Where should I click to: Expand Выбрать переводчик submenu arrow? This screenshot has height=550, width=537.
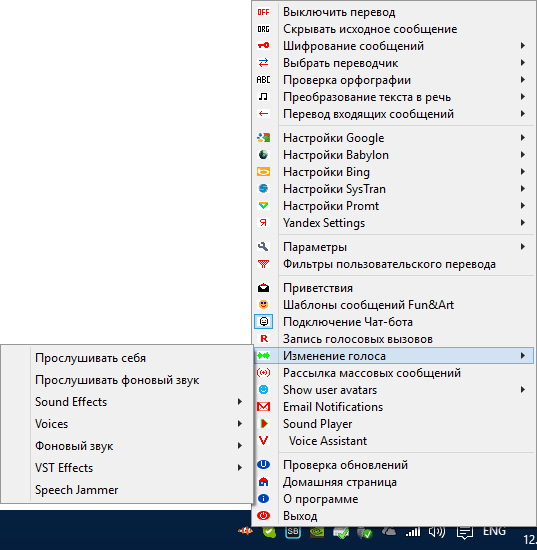(523, 63)
